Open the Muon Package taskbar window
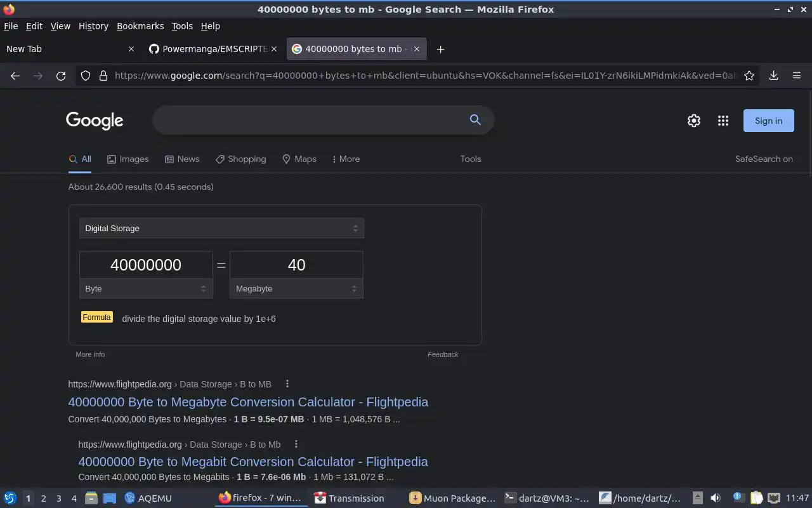812x508 pixels. coord(453,498)
